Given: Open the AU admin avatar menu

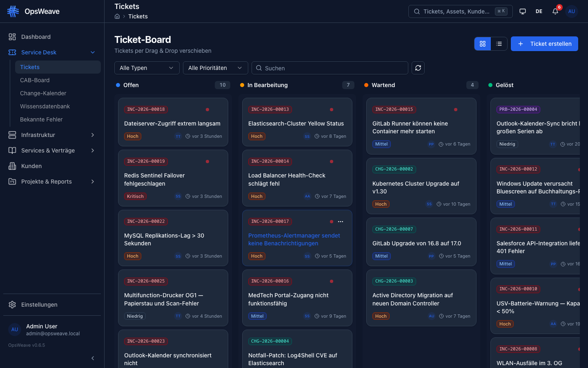Looking at the screenshot, I should tap(572, 11).
